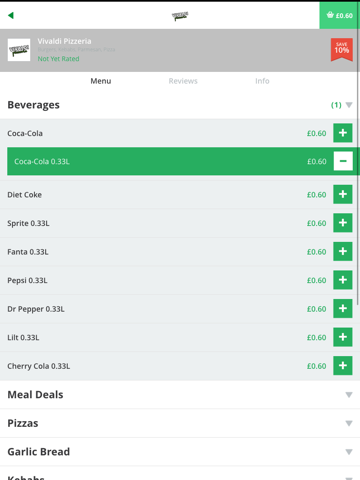
Task: Switch to the Reviews tab
Action: (183, 81)
